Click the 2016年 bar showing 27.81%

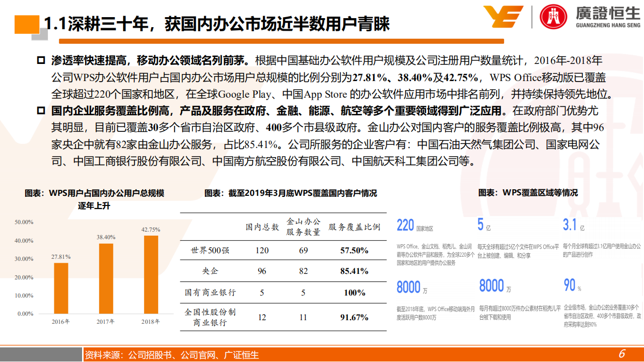(61, 288)
